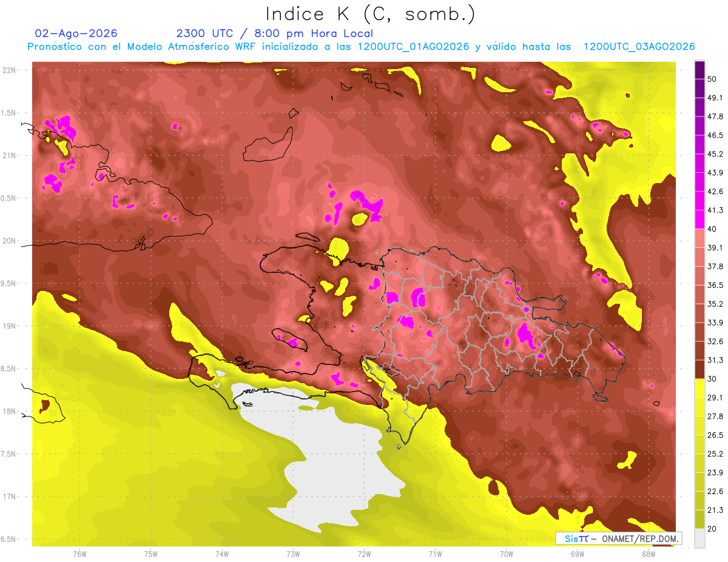Pick the gray swatch below 20
This screenshot has width=728, height=562.
click(x=699, y=538)
